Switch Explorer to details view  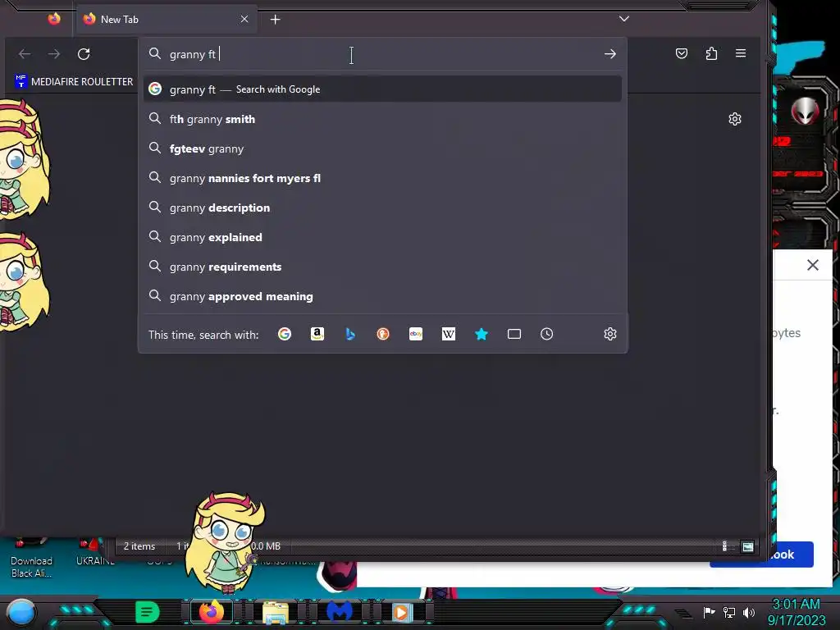pyautogui.click(x=724, y=546)
